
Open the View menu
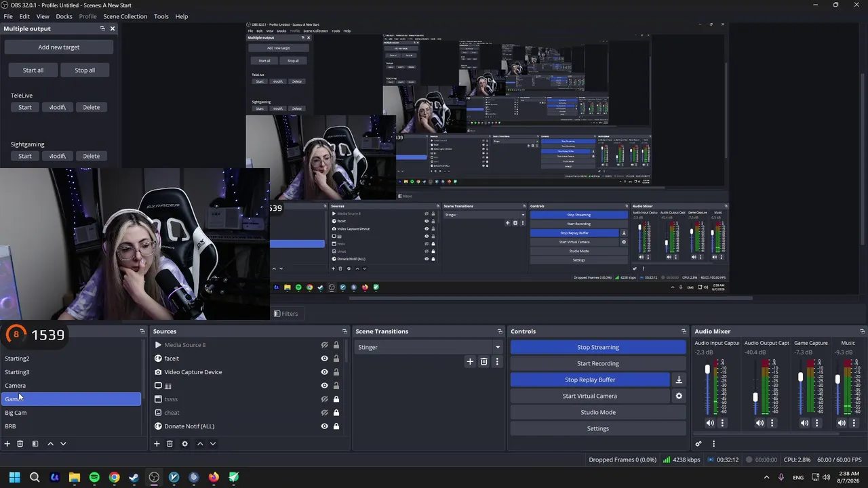[43, 16]
